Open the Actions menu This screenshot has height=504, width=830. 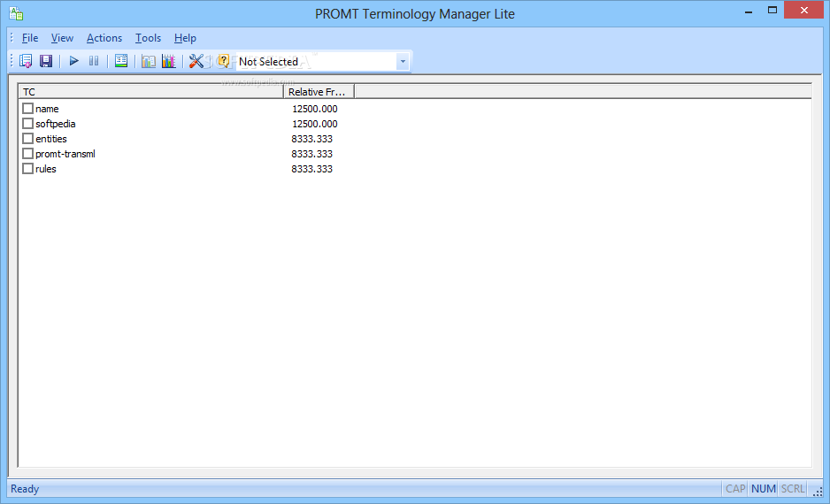pos(104,38)
